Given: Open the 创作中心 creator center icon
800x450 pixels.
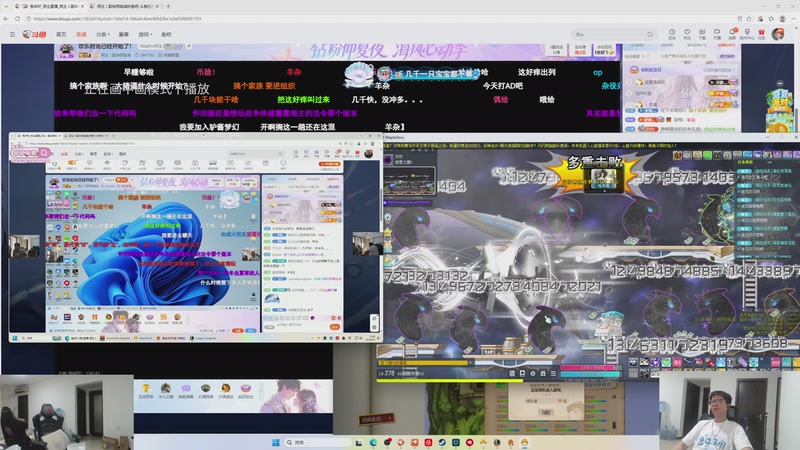Looking at the screenshot, I should point(747,34).
